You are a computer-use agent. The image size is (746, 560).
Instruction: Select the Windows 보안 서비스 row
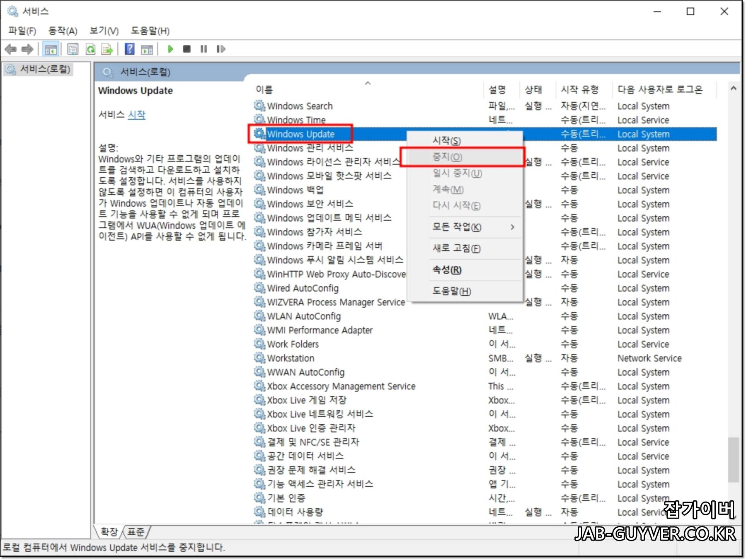pos(484,204)
